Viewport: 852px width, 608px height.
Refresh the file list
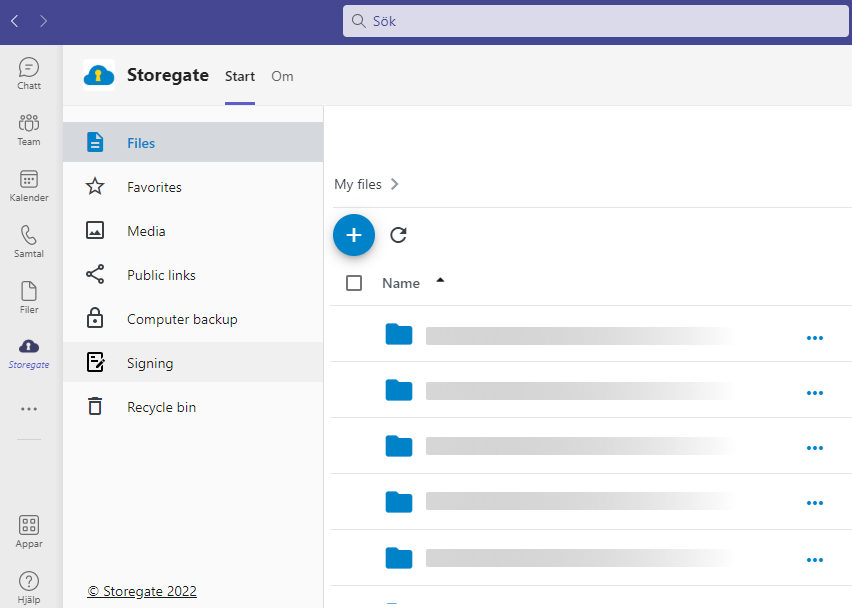tap(398, 235)
